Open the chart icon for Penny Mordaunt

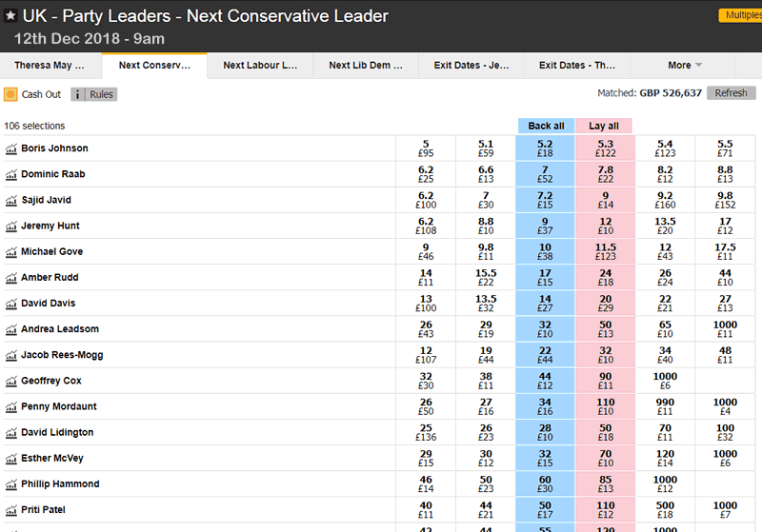pos(11,407)
